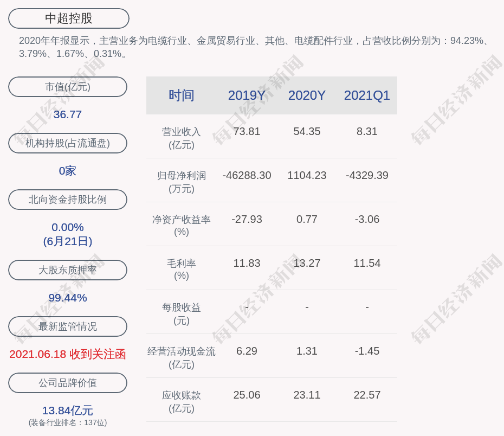Select cash flow value -1.45
This screenshot has height=436, width=504.
[367, 351]
